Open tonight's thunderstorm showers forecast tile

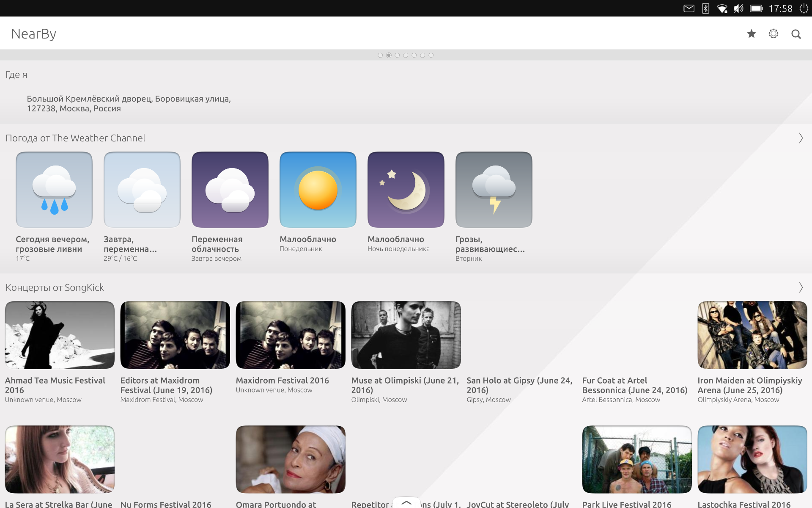[x=54, y=190]
